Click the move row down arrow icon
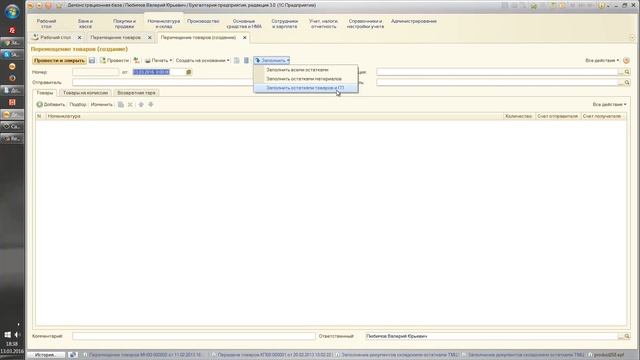 151,104
